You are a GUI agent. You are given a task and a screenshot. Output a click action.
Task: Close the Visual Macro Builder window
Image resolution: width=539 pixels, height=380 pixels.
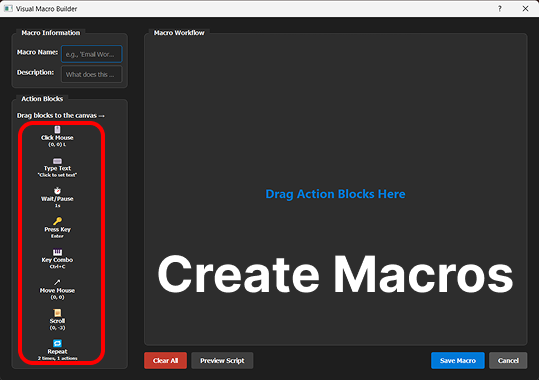525,9
